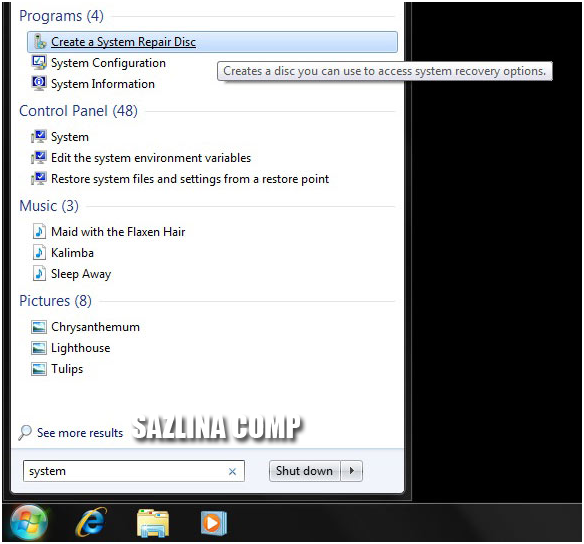The height and width of the screenshot is (544, 584).
Task: Click the 'Kalimba' text
Action: [72, 253]
